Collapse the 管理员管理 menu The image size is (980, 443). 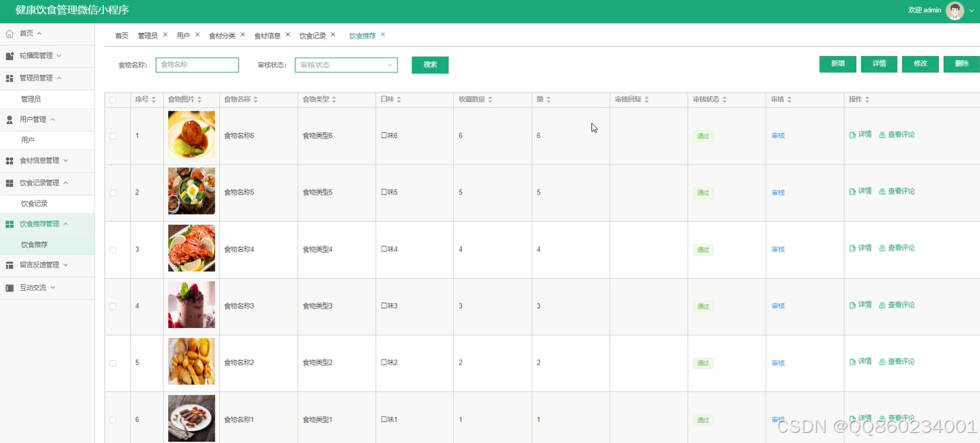coord(59,78)
